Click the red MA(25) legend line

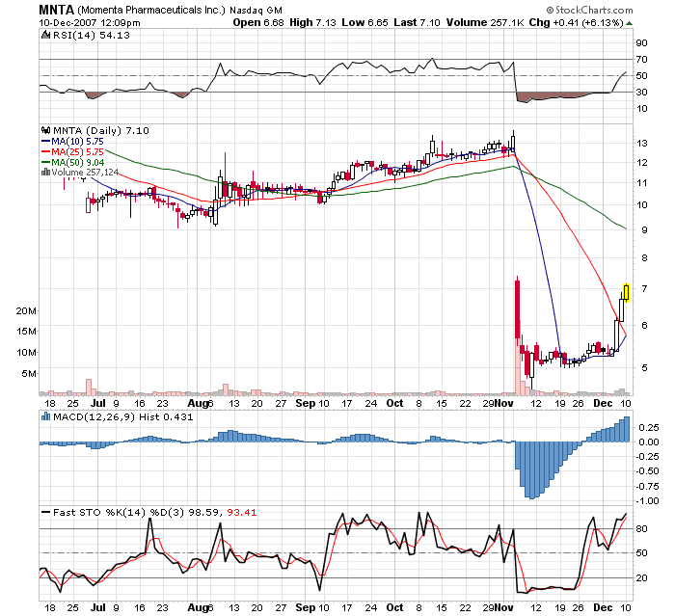[45, 152]
